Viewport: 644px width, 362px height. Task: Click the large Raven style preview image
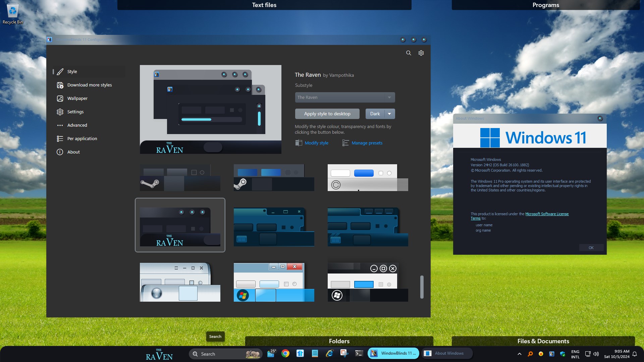tap(211, 109)
